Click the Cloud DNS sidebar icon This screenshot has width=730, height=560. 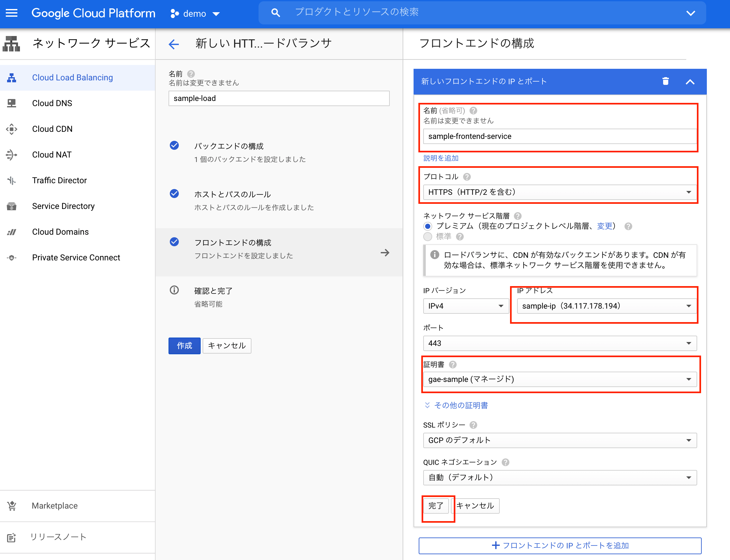click(12, 103)
